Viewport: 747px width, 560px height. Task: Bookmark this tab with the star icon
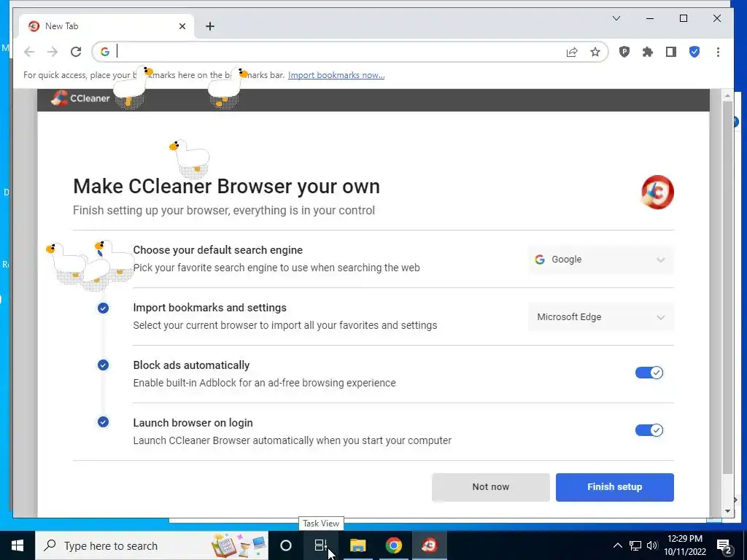pos(595,52)
